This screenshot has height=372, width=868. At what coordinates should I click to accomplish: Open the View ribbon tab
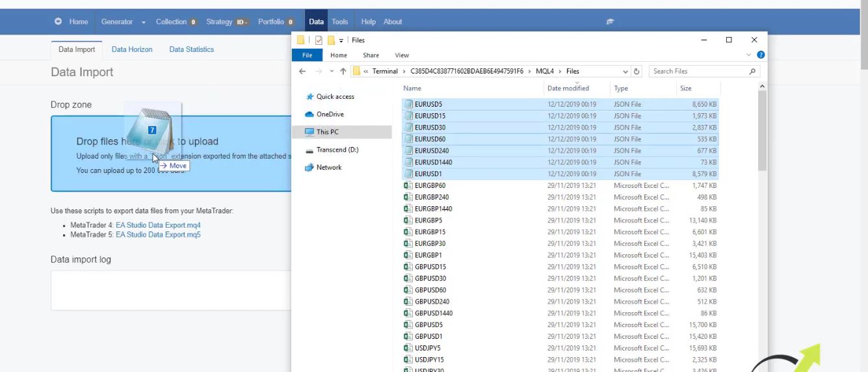pos(402,55)
